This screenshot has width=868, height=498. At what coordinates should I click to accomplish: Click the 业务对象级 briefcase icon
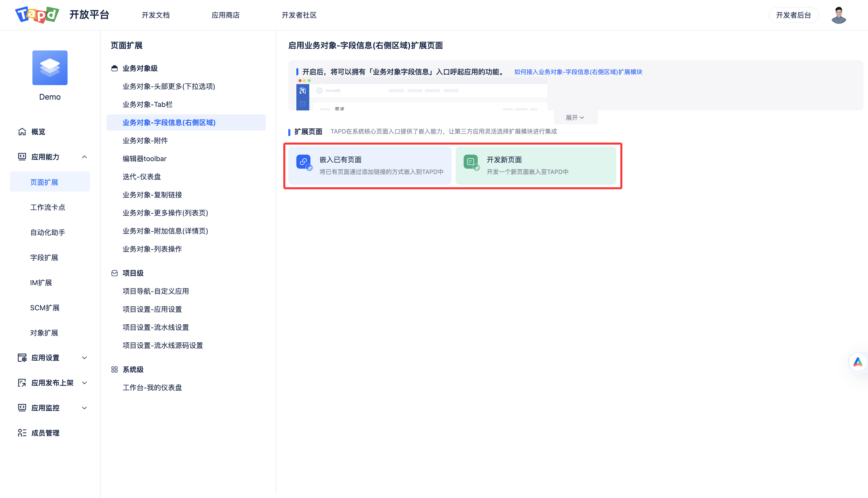tap(114, 68)
